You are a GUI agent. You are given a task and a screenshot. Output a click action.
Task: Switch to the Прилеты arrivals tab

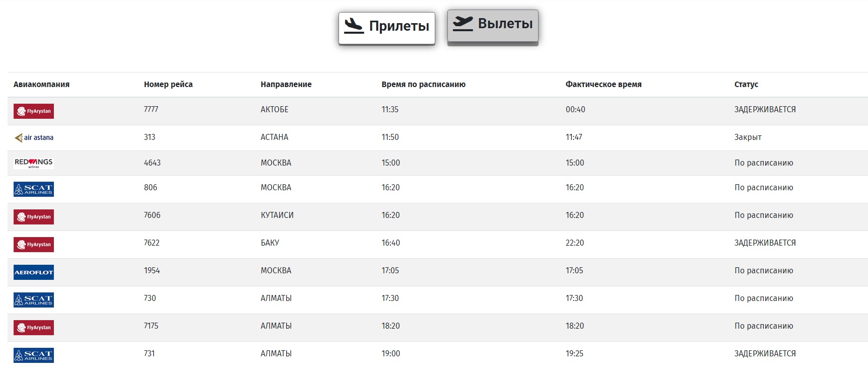tap(386, 27)
